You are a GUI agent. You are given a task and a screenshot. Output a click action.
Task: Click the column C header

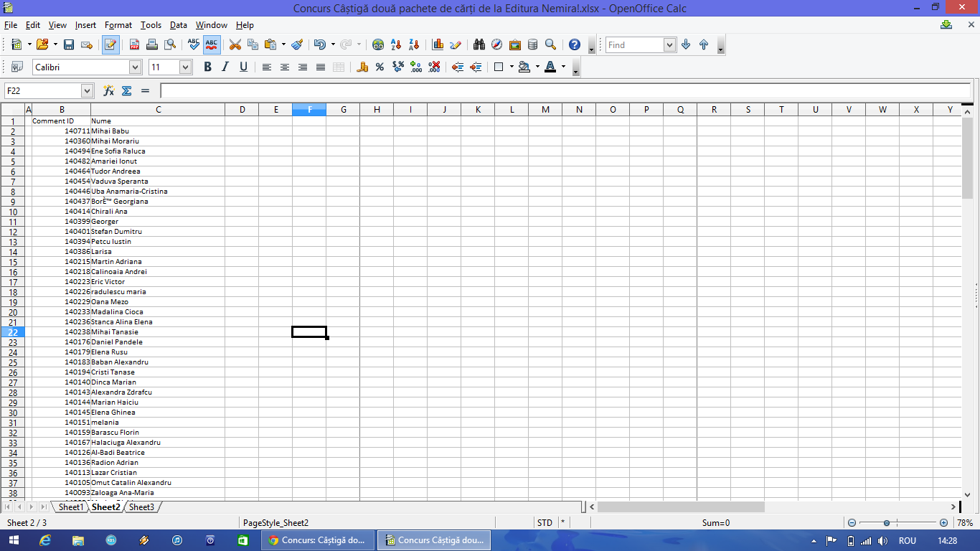pos(158,109)
